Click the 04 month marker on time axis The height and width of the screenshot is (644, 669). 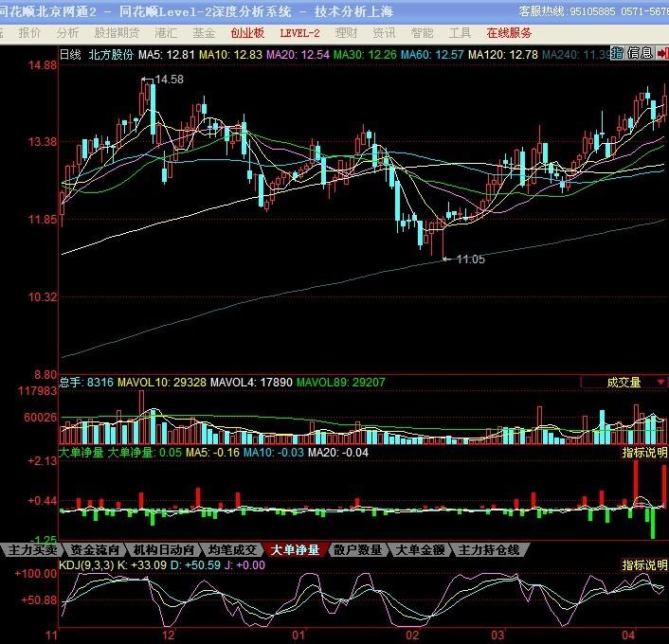628,635
